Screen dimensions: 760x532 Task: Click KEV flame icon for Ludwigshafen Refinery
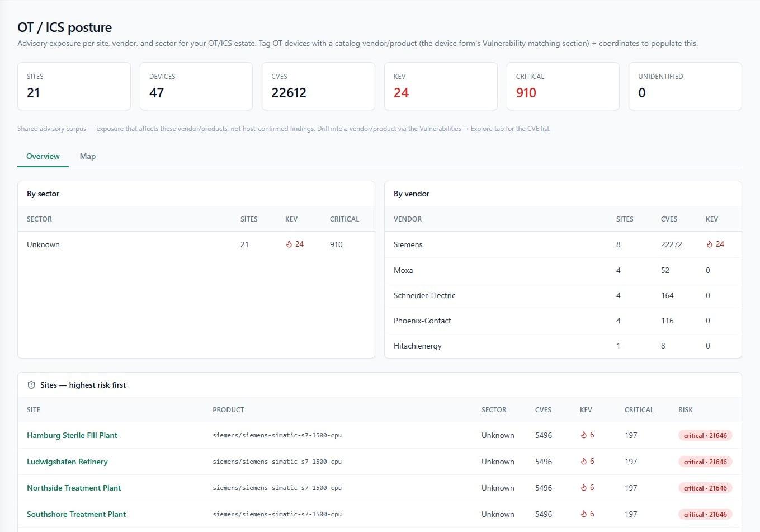click(584, 462)
